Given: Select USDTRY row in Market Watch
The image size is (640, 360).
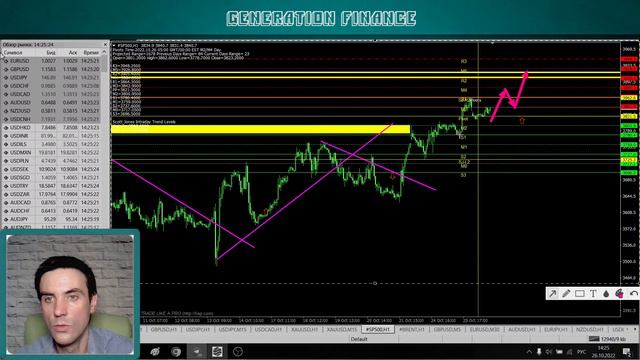Looking at the screenshot, I should [x=51, y=186].
